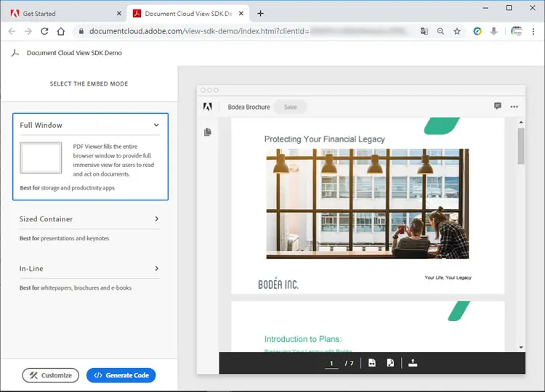Open page thumbnails sidebar icon
The width and height of the screenshot is (545, 392).
[x=208, y=132]
